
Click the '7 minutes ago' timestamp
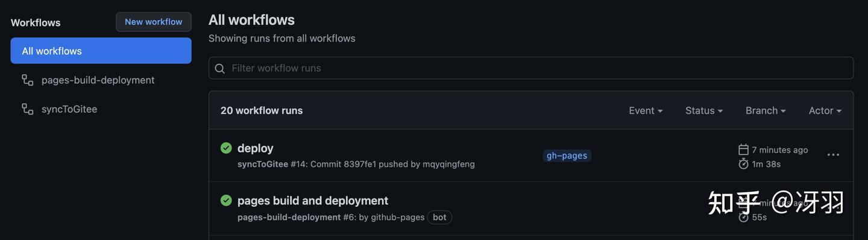tap(780, 150)
